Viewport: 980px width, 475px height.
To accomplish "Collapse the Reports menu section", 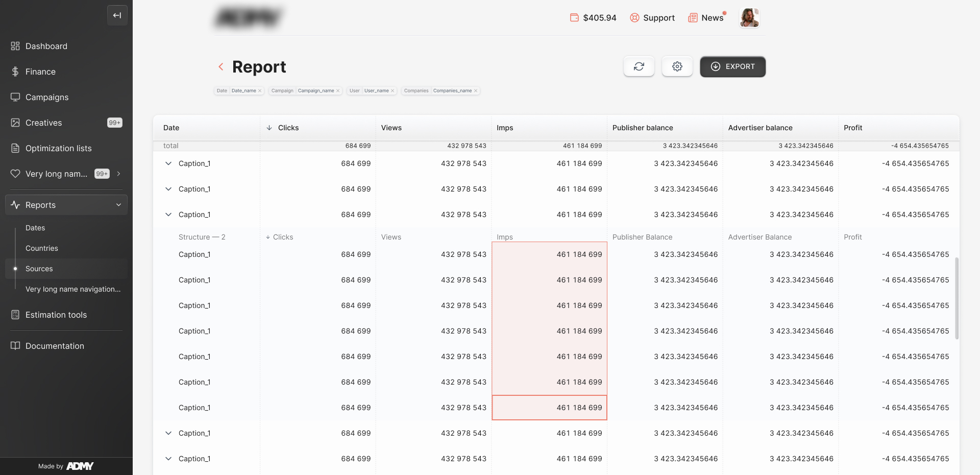I will pyautogui.click(x=118, y=205).
